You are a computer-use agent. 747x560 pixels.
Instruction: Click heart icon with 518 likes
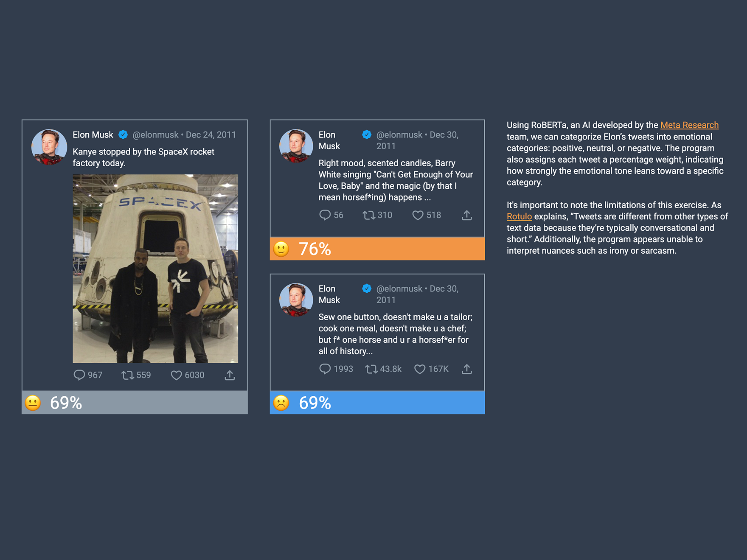(x=418, y=216)
